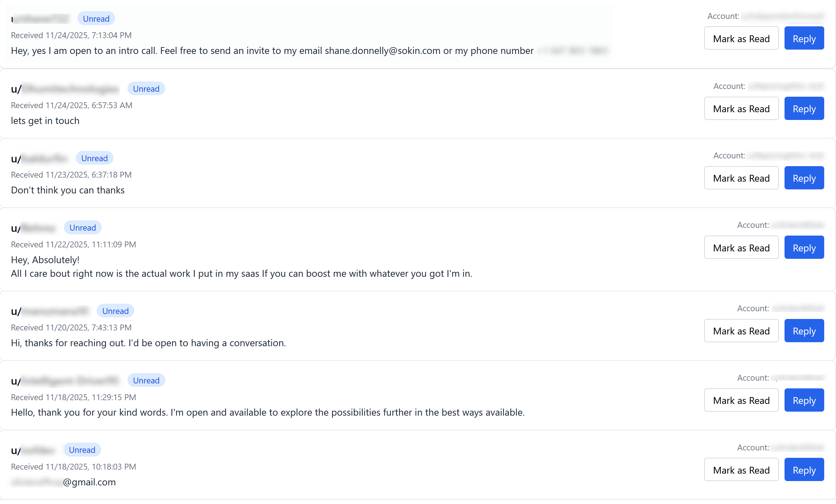This screenshot has width=836, height=504.
Task: Reply to the Shane Donnelly intro call message
Action: coord(804,38)
